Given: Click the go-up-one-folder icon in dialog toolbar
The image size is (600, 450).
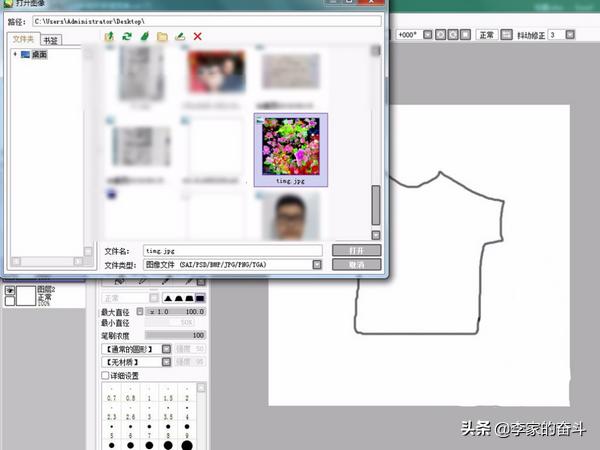Looking at the screenshot, I should [x=109, y=37].
